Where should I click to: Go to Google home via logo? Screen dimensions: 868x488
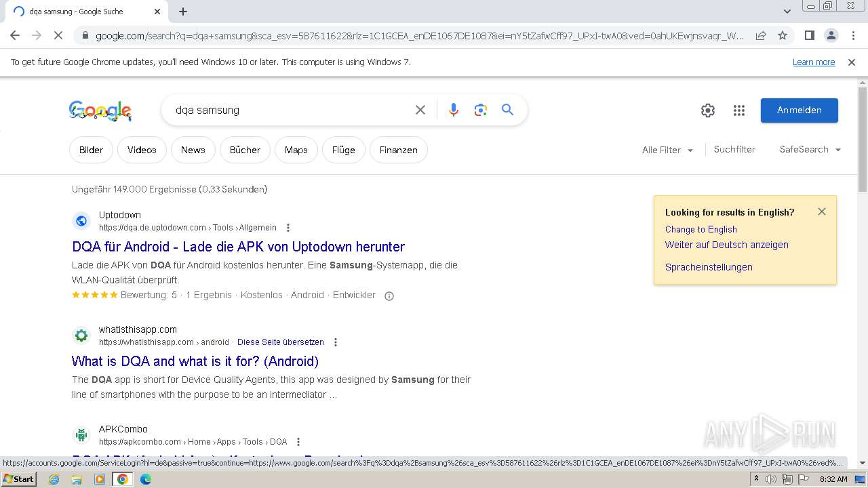pyautogui.click(x=100, y=110)
